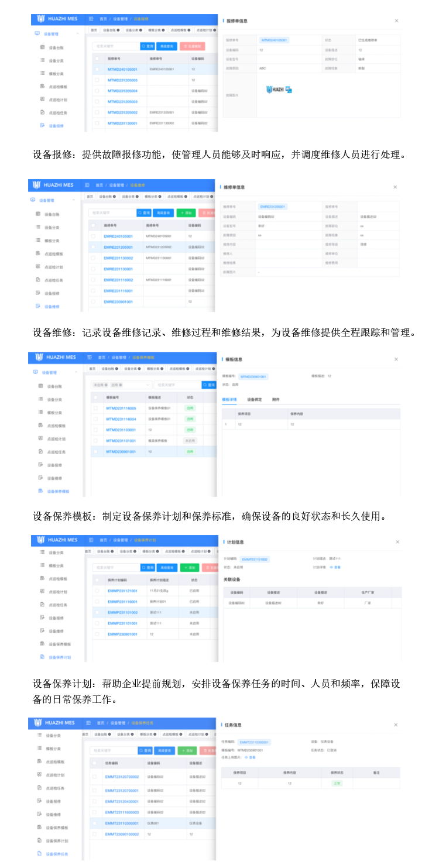Check the box for row MTMD231205005
This screenshot has height=868, width=439.
(x=97, y=80)
